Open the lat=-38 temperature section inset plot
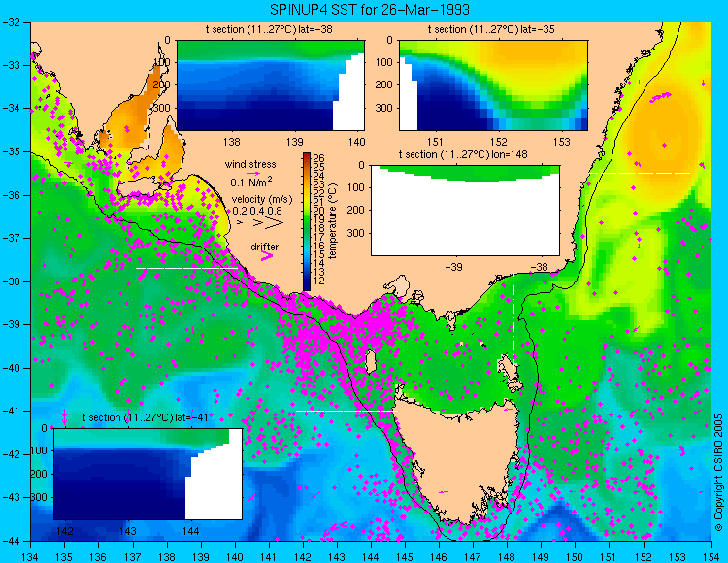 coord(271,85)
